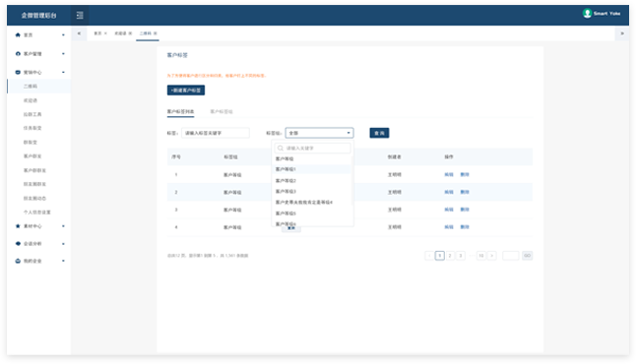Choose 客户等级2 from the dropdown list
The height and width of the screenshot is (364, 636).
click(286, 180)
